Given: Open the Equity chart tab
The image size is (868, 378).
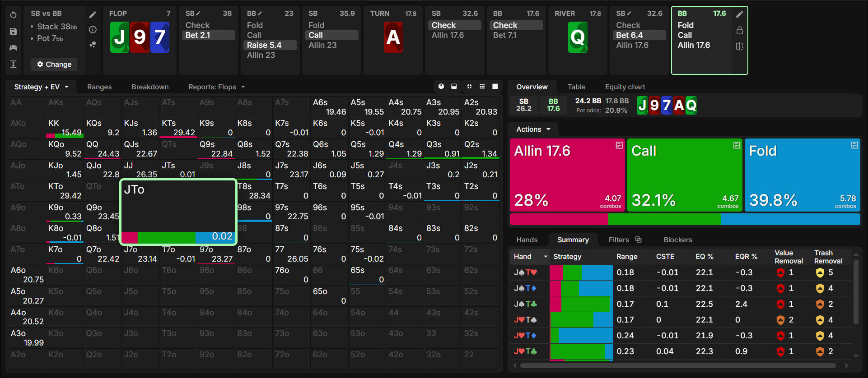Looking at the screenshot, I should (x=625, y=87).
